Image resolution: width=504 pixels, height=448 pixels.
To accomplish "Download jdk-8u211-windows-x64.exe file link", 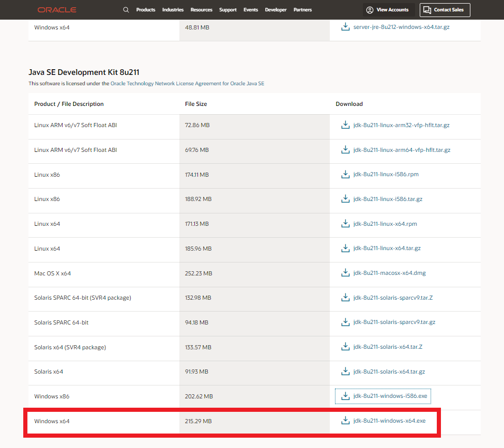I will [390, 421].
